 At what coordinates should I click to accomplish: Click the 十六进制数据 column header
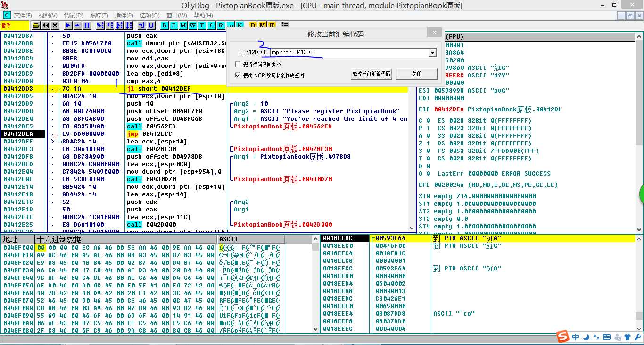tap(126, 239)
